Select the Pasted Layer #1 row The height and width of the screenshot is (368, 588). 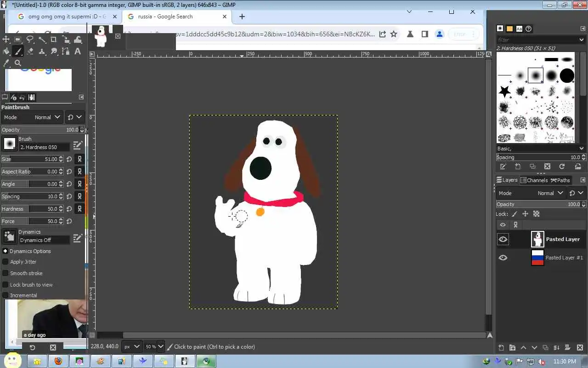[x=541, y=258]
